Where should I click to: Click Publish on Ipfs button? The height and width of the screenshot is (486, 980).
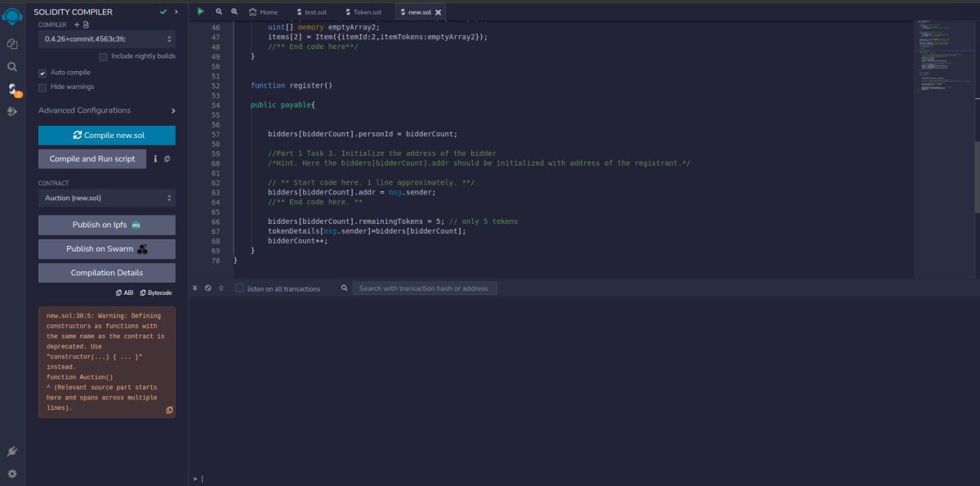[x=107, y=225]
